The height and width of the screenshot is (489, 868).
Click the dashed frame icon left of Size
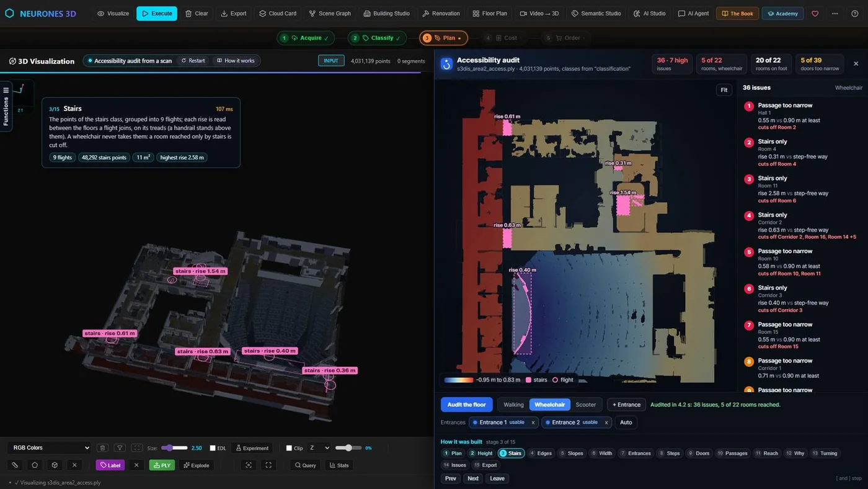(137, 447)
